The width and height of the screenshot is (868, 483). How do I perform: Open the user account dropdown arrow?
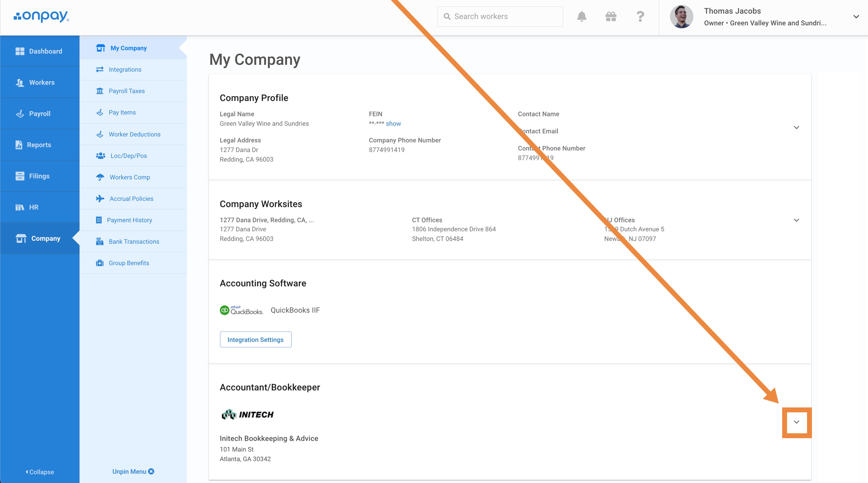point(856,17)
